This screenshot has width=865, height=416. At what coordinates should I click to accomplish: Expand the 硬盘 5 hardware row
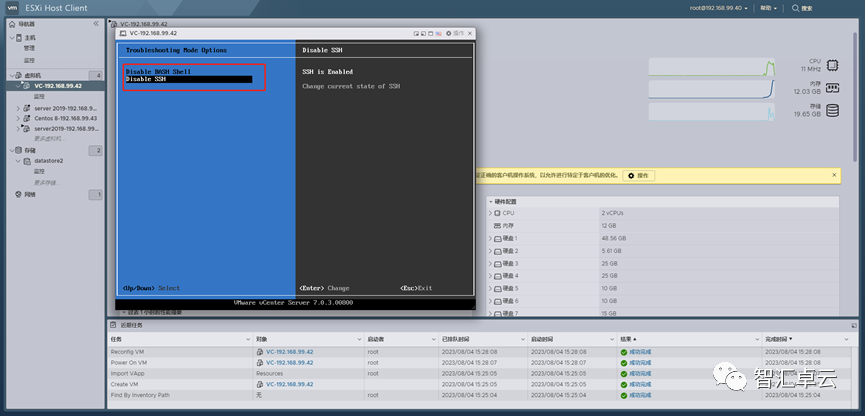[x=490, y=289]
